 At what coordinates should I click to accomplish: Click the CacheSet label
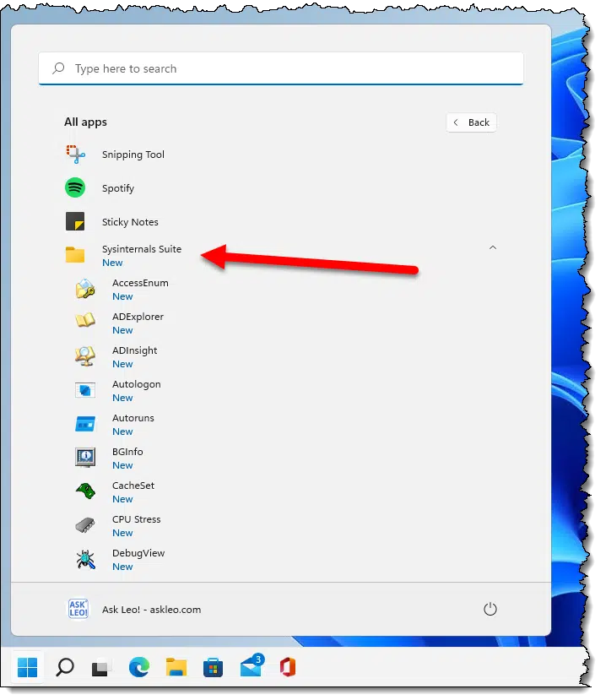pos(133,486)
